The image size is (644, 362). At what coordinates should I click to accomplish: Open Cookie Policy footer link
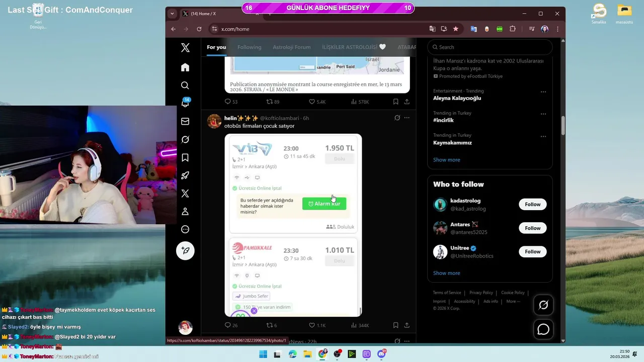pos(513,293)
